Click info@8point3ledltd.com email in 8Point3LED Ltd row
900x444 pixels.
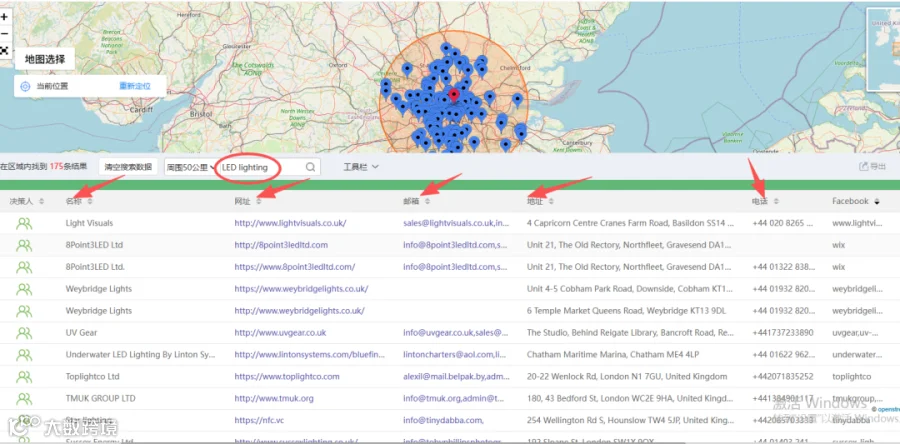455,245
